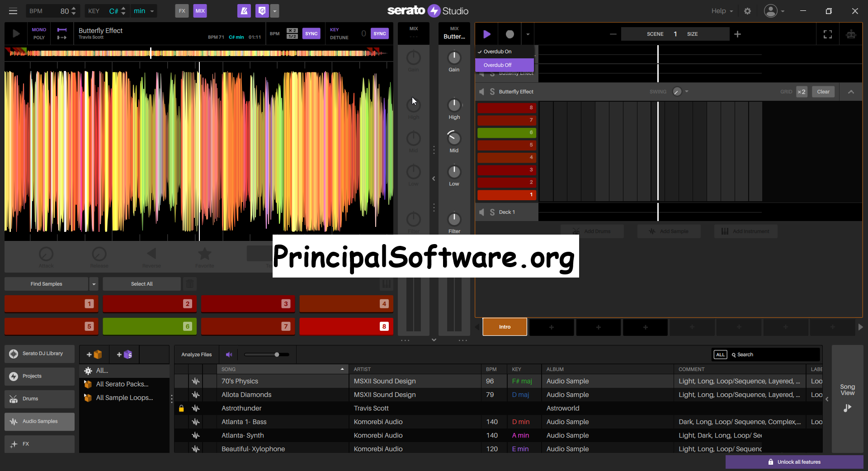This screenshot has width=868, height=471.
Task: Open dropdown next to purple key icon
Action: pyautogui.click(x=275, y=11)
